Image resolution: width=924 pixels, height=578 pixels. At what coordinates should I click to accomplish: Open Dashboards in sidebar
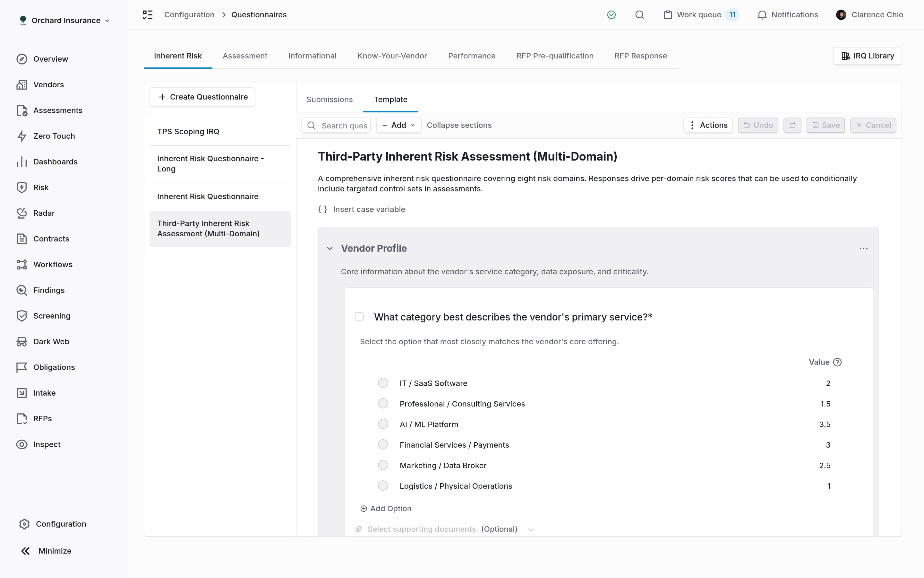pos(47,162)
